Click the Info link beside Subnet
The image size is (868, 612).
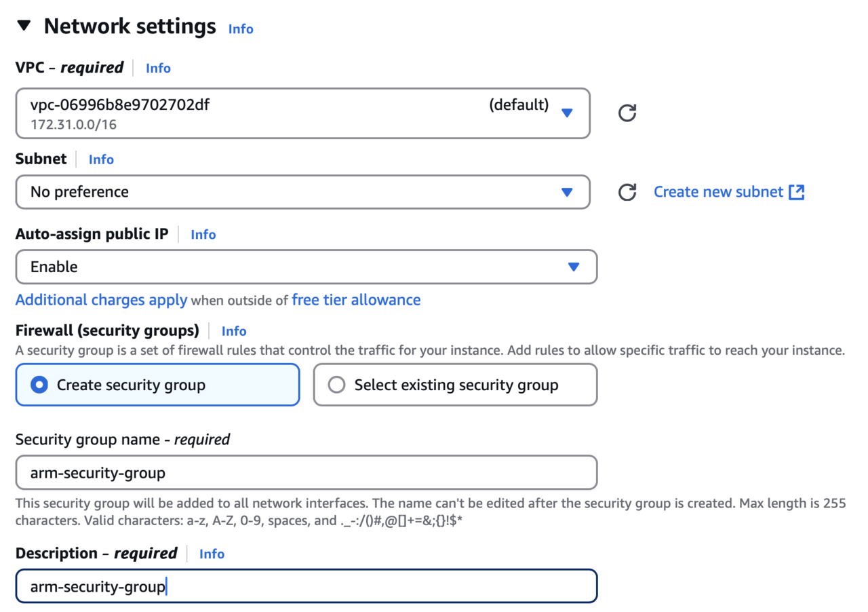101,159
